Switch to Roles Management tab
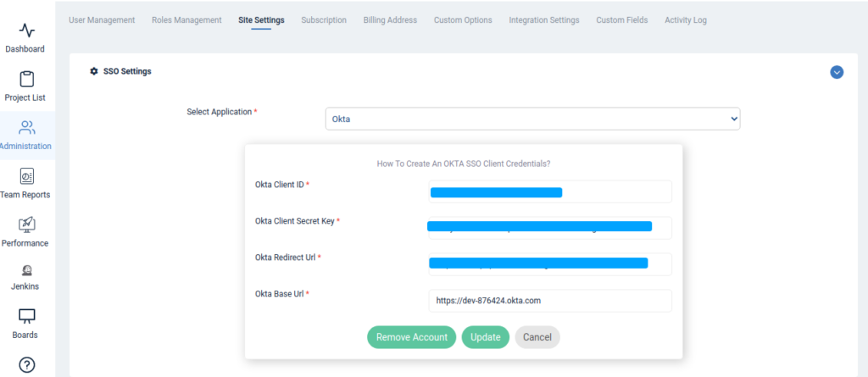 pos(186,20)
